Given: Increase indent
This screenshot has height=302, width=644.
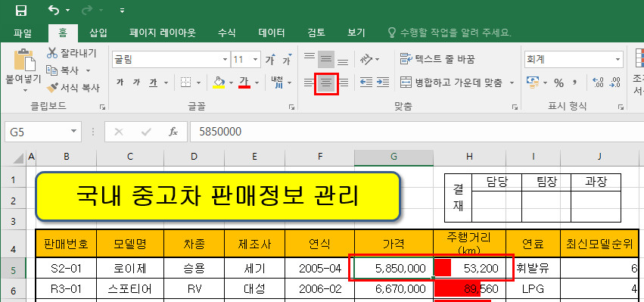Looking at the screenshot, I should point(383,83).
